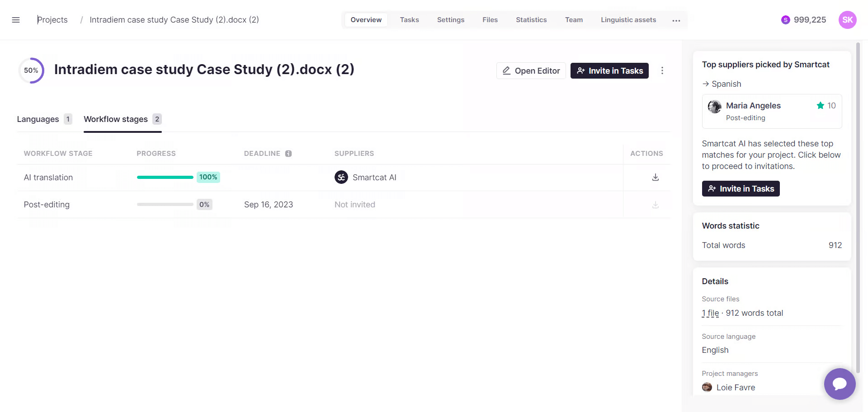Image resolution: width=868 pixels, height=412 pixels.
Task: Open the top navigation more options ellipsis
Action: (x=676, y=20)
